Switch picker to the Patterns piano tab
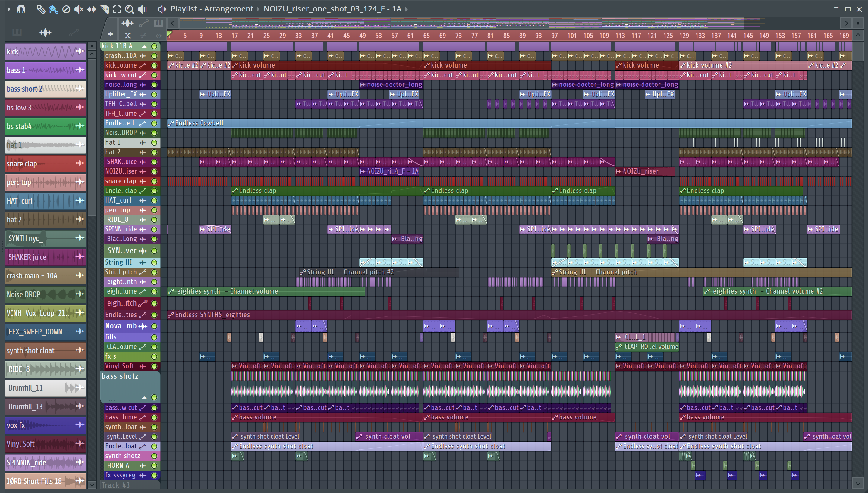Screen dimensions: 868x493 point(17,33)
